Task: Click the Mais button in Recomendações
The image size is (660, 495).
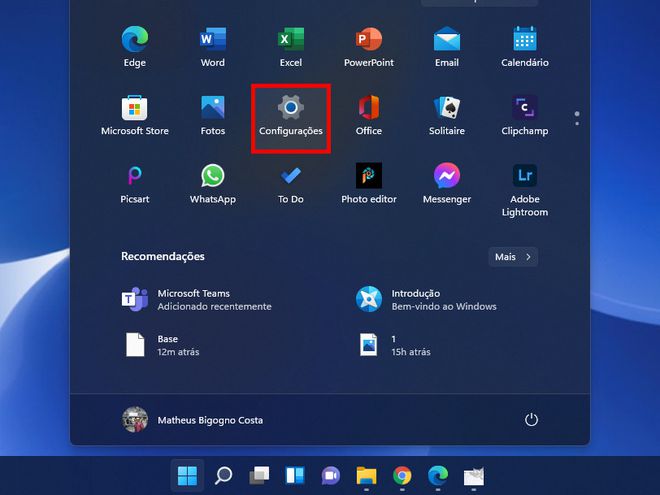Action: (513, 257)
